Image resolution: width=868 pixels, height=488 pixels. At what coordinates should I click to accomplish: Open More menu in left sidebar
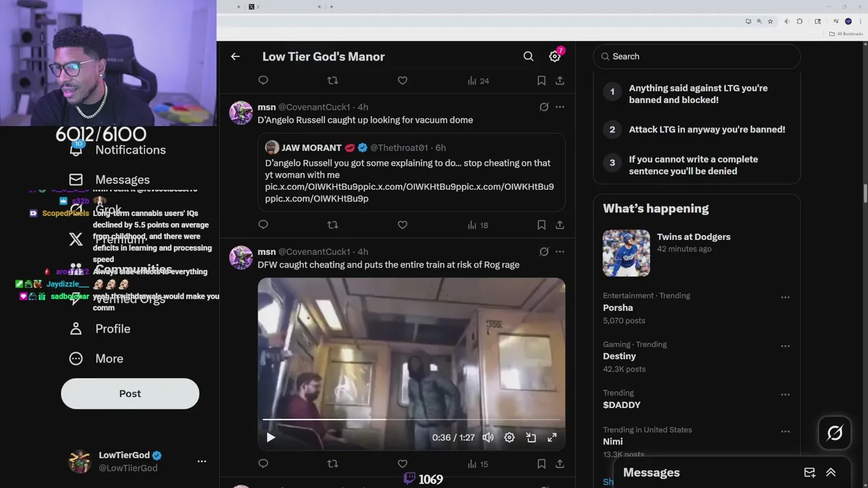(96, 359)
